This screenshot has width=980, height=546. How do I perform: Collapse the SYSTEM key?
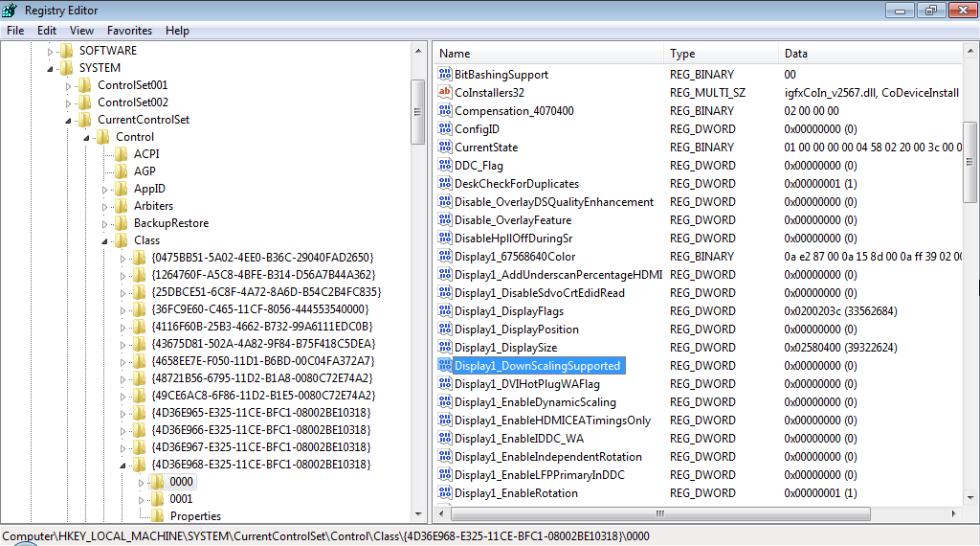click(x=50, y=68)
